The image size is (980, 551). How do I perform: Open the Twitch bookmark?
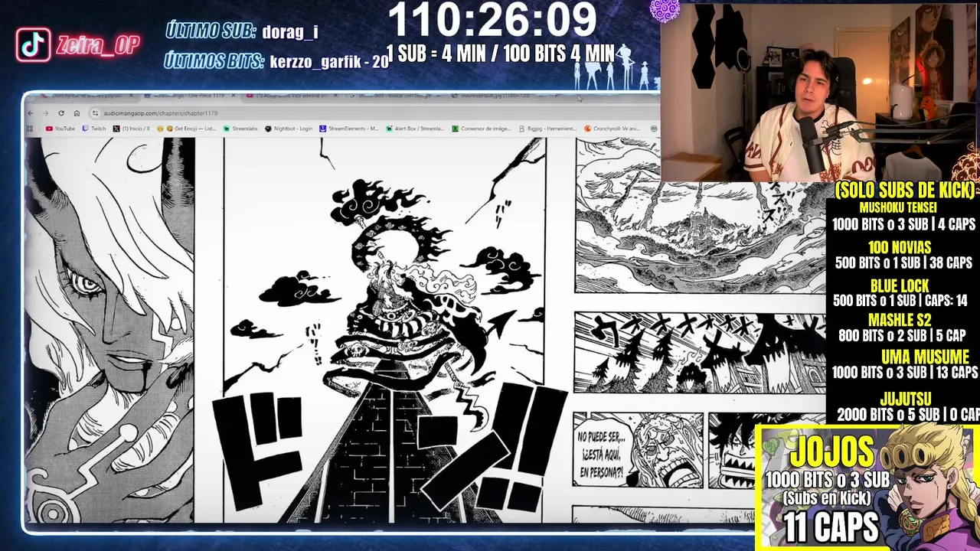click(x=94, y=129)
